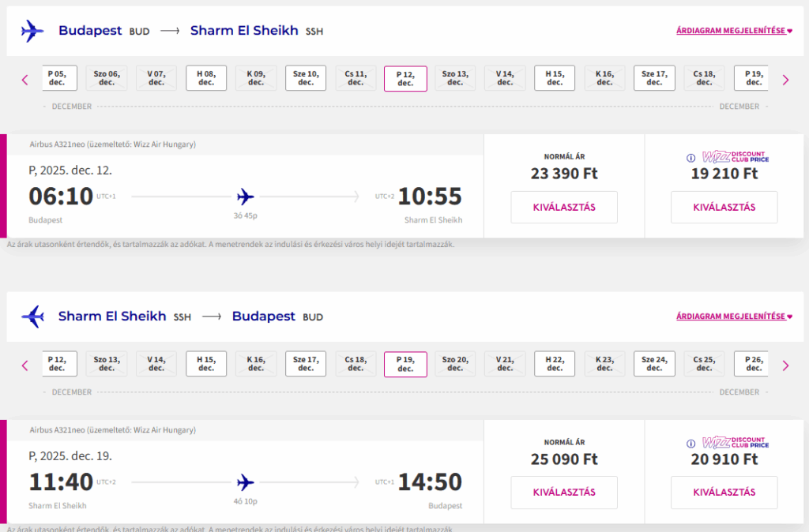Click the outbound flight plane icon on route line
This screenshot has width=809, height=532.
click(x=246, y=197)
